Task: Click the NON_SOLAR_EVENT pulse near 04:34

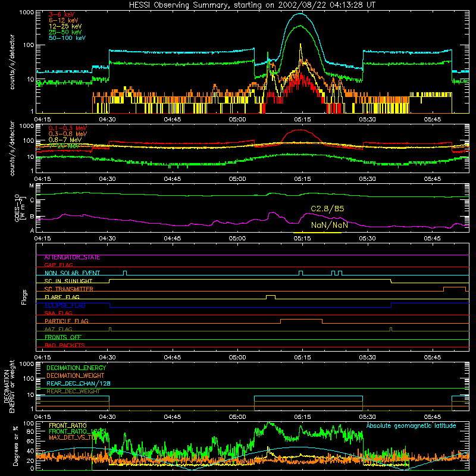Action: (125, 273)
